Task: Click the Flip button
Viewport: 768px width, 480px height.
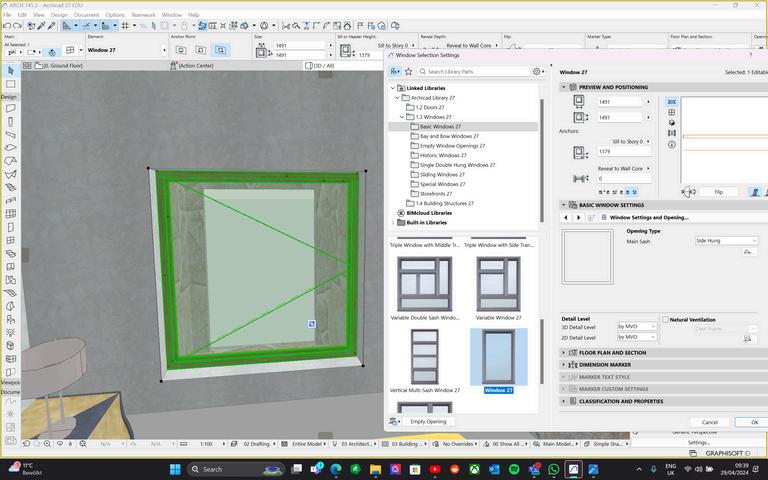Action: (718, 192)
